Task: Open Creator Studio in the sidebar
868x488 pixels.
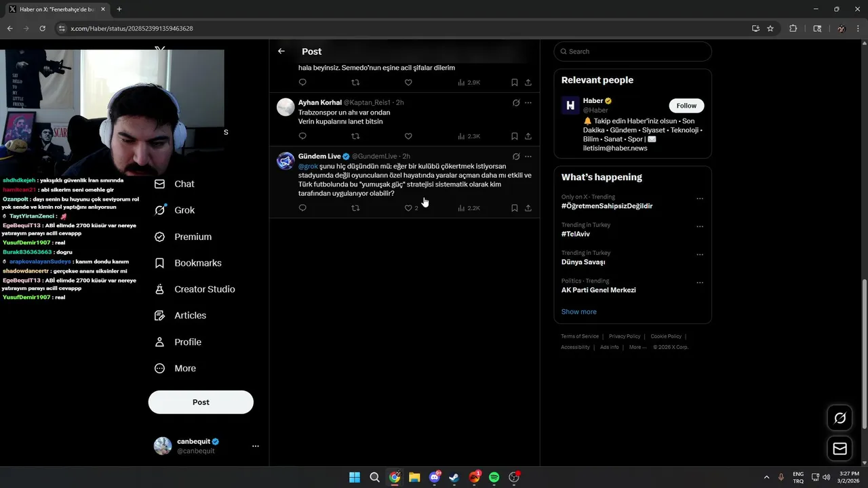Action: coord(195,289)
